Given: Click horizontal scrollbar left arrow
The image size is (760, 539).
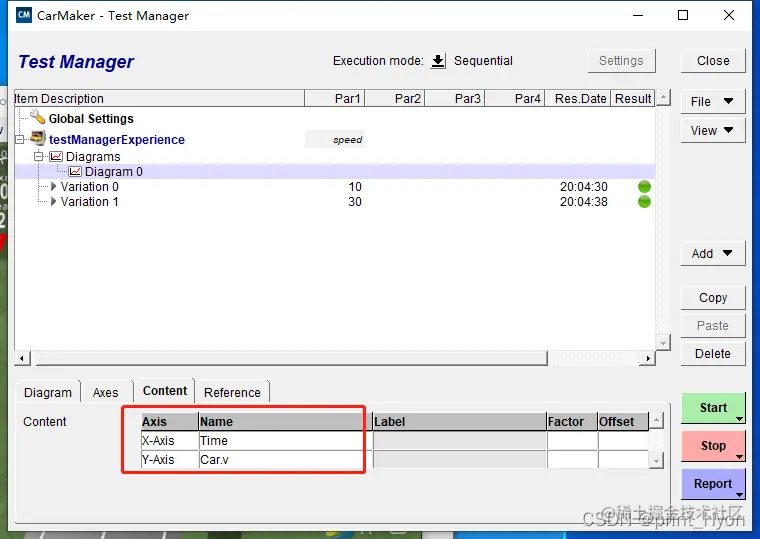Looking at the screenshot, I should tap(22, 358).
